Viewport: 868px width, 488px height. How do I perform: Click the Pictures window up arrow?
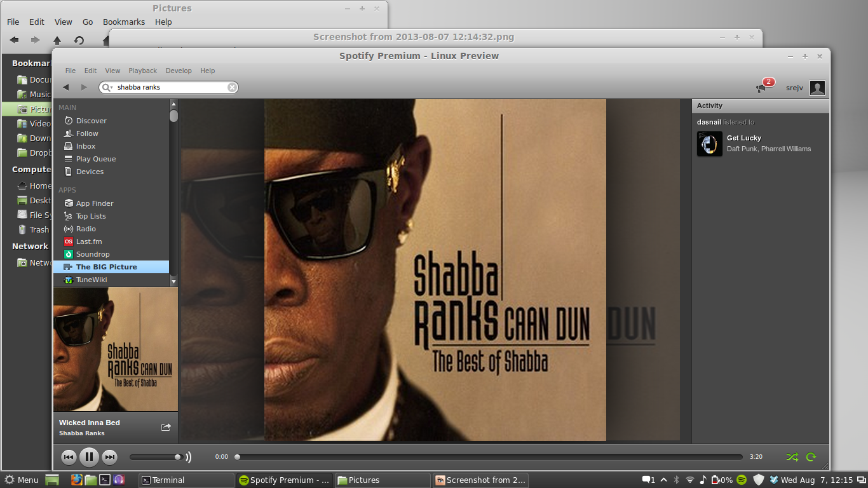tap(57, 40)
